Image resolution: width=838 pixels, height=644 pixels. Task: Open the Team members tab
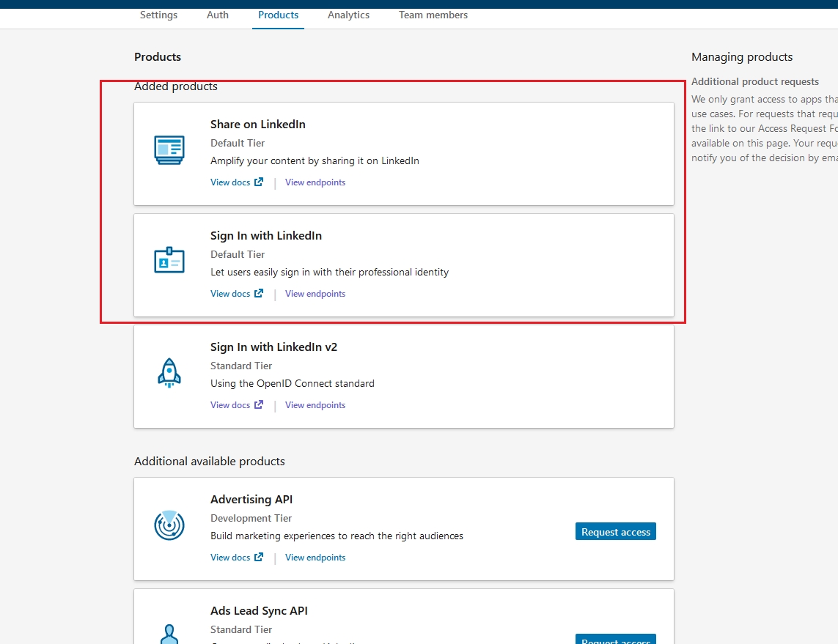(x=433, y=15)
